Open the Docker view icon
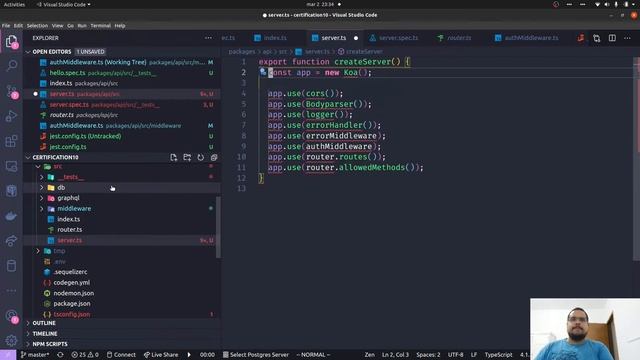The image size is (640, 360). 11,216
